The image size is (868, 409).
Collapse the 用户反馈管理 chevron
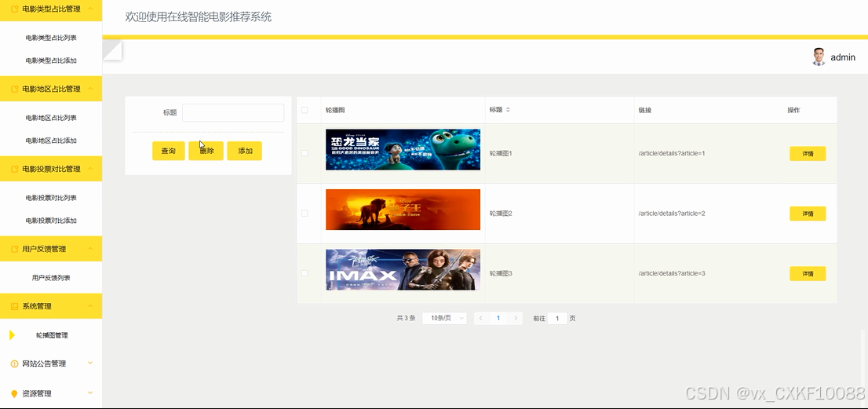pos(91,249)
